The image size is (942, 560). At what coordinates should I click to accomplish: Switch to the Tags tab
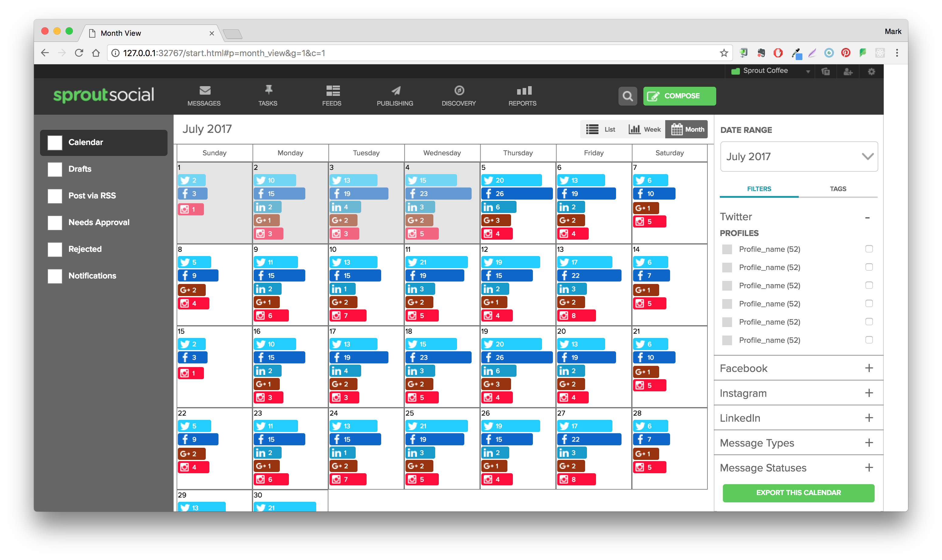838,189
